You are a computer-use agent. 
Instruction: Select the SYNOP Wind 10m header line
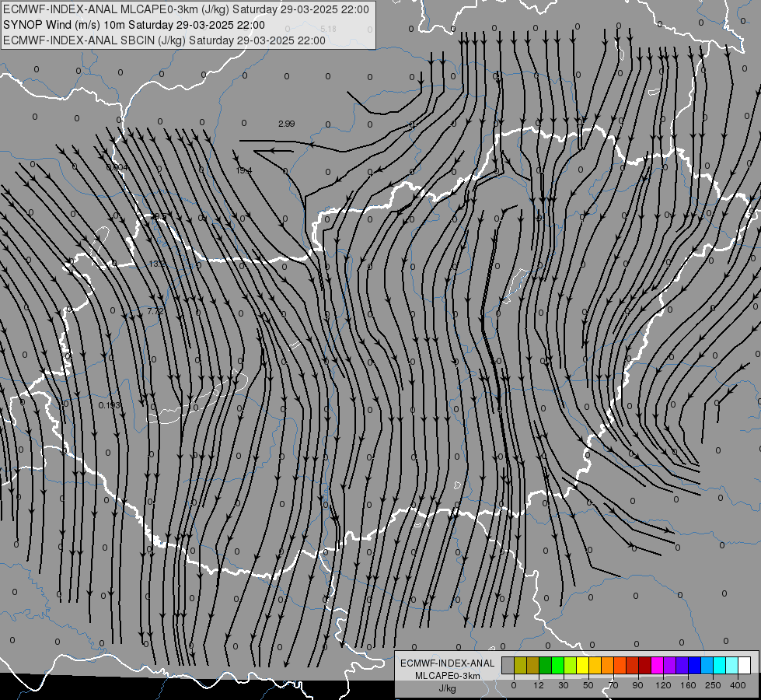point(134,25)
